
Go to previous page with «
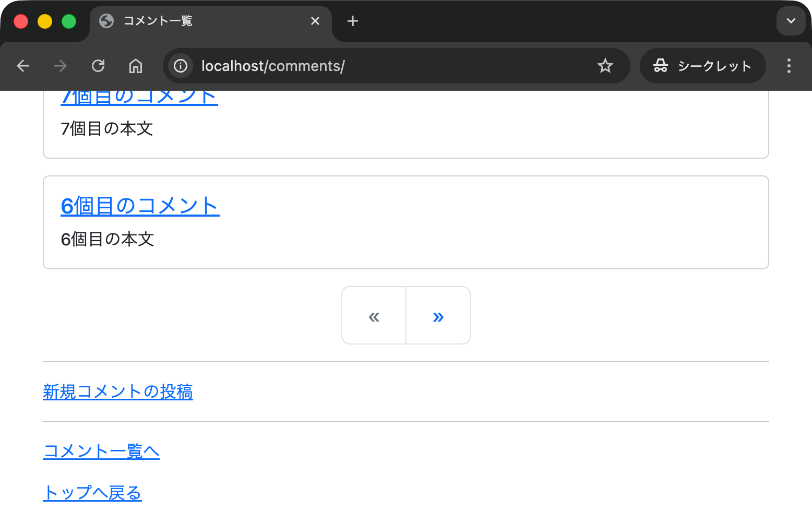(x=374, y=316)
